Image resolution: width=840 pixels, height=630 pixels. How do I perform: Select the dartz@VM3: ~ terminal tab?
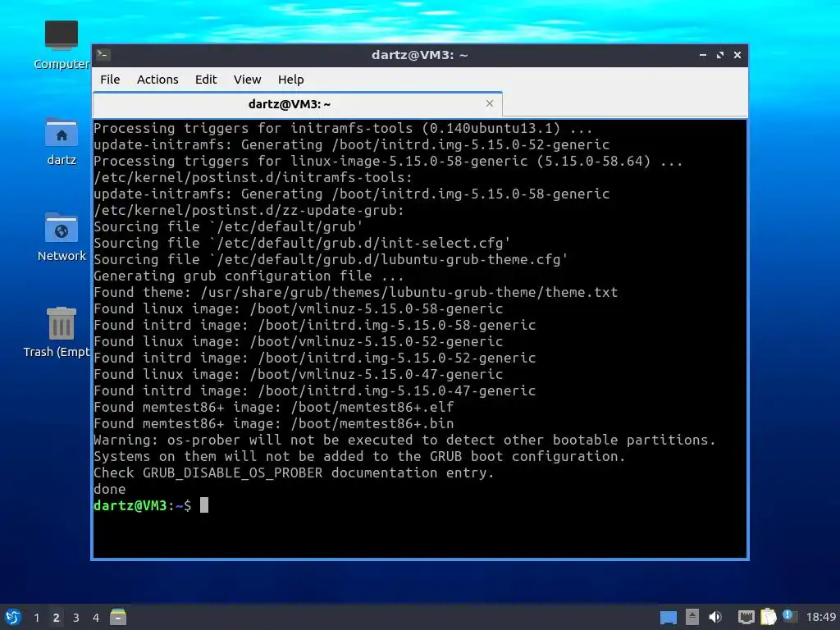tap(297, 104)
